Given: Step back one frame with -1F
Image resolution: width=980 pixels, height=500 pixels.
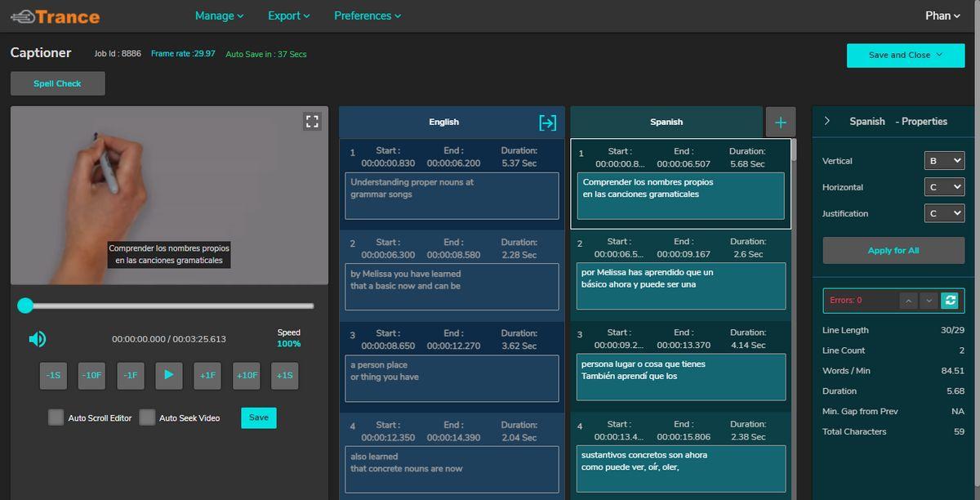Looking at the screenshot, I should click(x=131, y=375).
